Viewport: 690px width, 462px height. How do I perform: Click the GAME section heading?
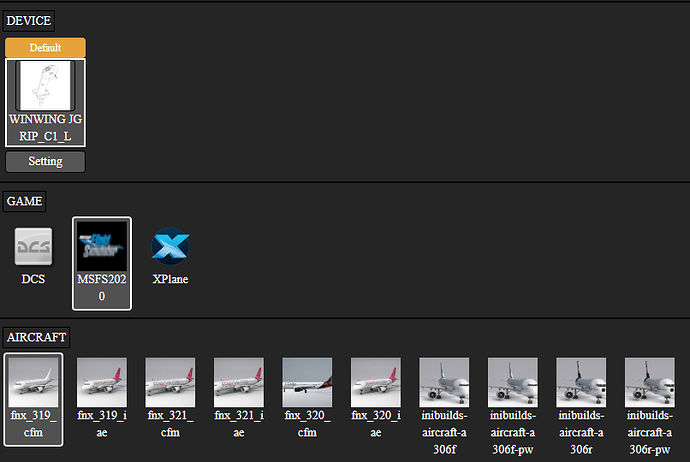click(x=24, y=201)
